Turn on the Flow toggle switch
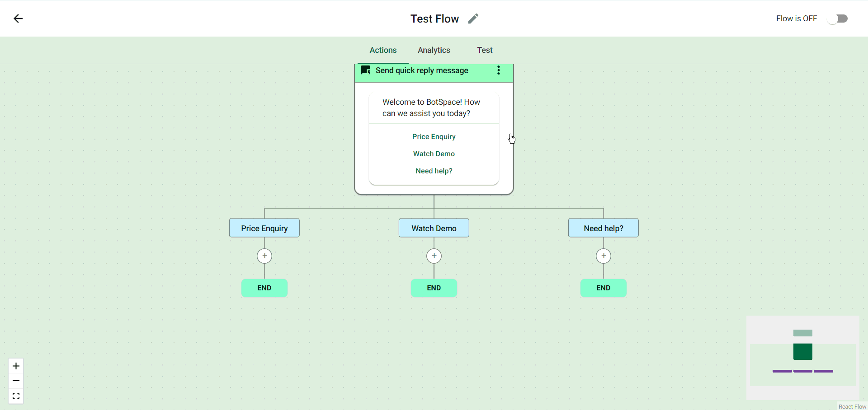 point(837,19)
